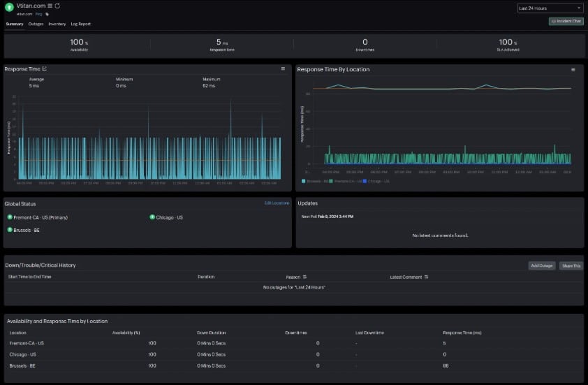Click the green up-status icon beside Vtitan.com

click(x=9, y=7)
